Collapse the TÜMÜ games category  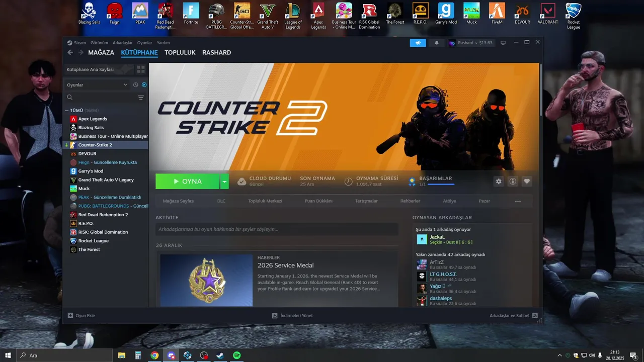tap(66, 110)
